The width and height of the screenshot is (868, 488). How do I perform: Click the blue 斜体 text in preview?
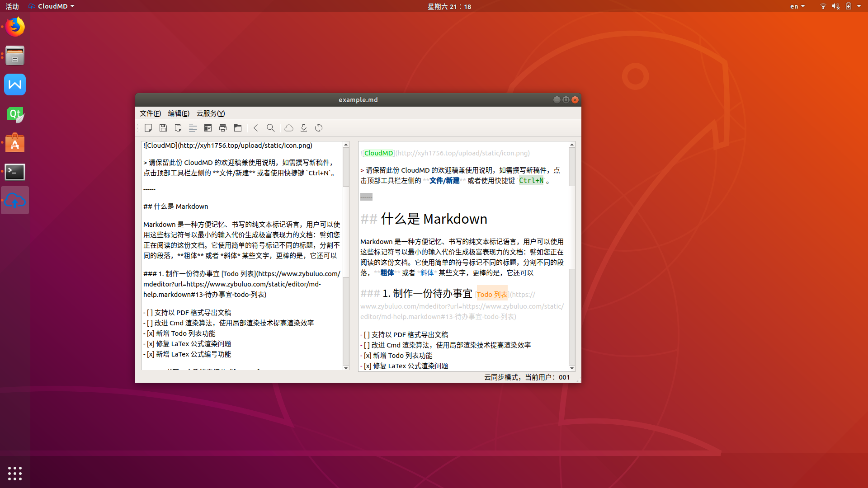pos(427,273)
